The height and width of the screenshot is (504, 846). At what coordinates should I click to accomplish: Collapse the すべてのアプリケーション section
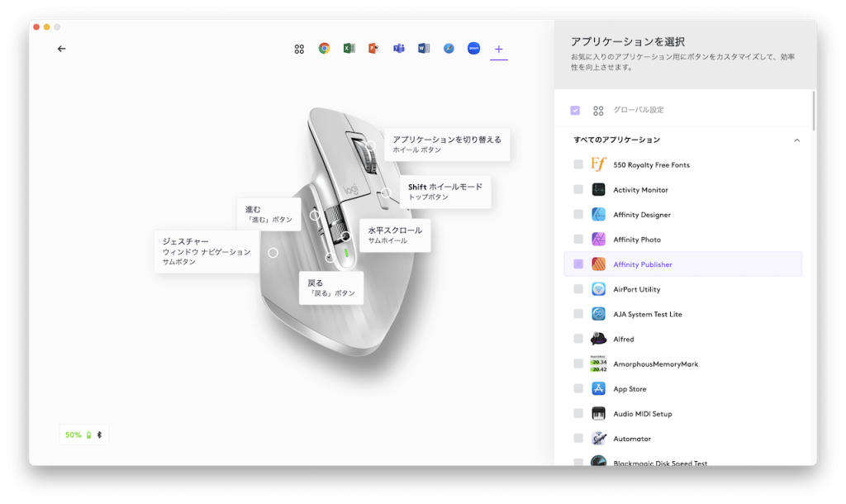[796, 140]
